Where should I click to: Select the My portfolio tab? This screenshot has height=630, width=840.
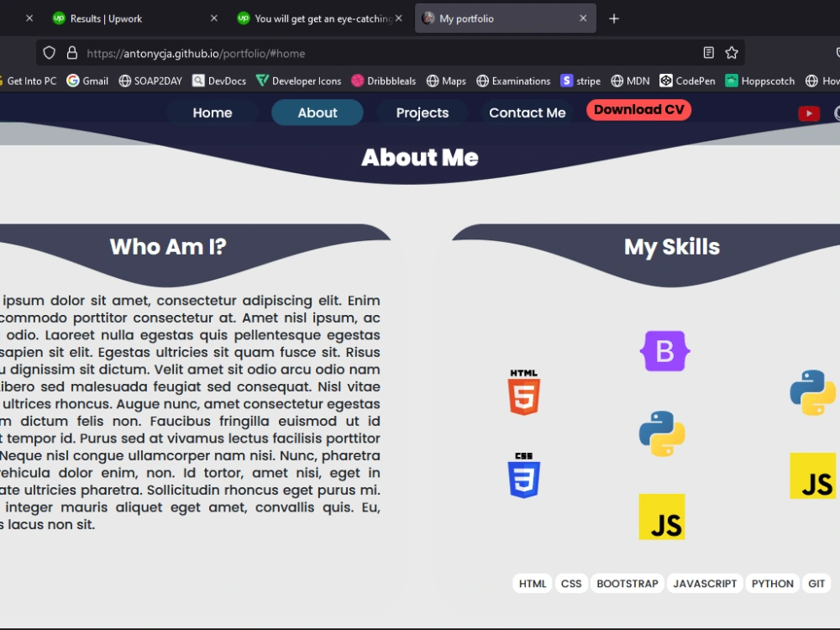[x=505, y=18]
